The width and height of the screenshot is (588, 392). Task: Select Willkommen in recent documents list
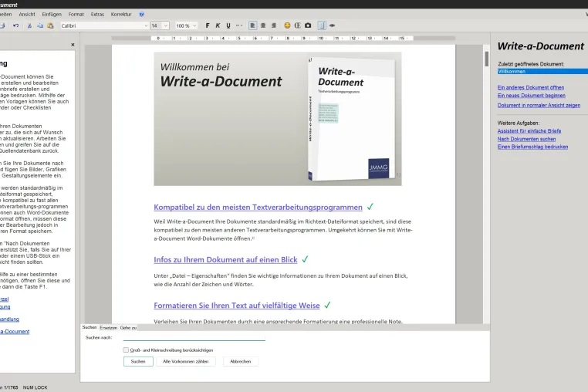click(542, 71)
